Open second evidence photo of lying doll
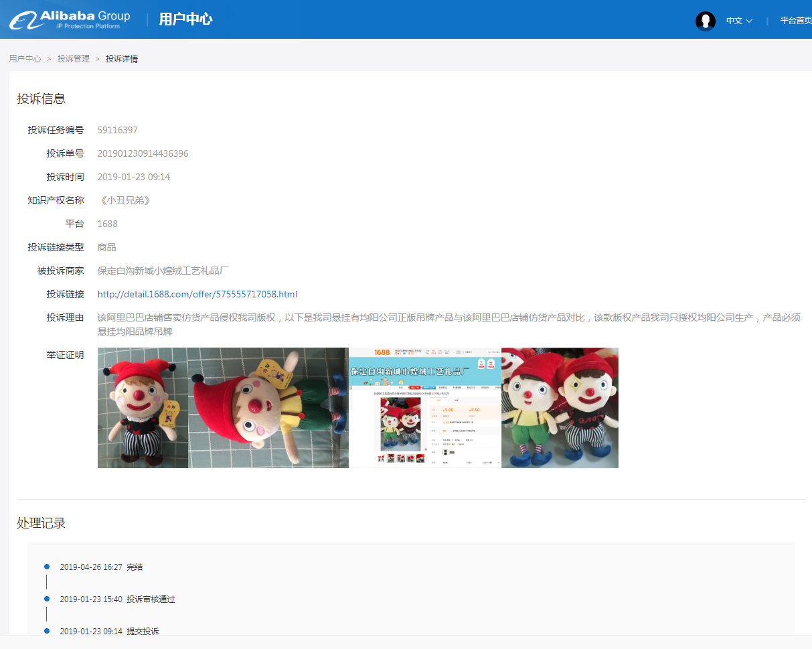 268,408
